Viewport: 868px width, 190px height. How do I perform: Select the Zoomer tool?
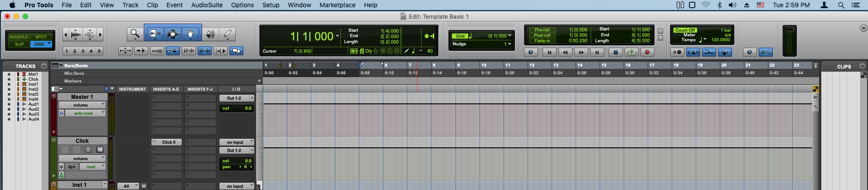click(x=135, y=34)
